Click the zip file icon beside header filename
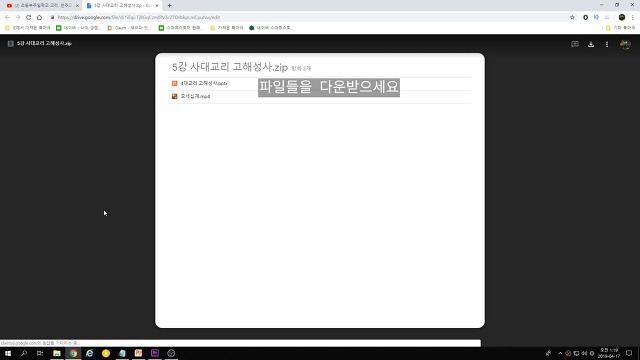 tap(11, 43)
